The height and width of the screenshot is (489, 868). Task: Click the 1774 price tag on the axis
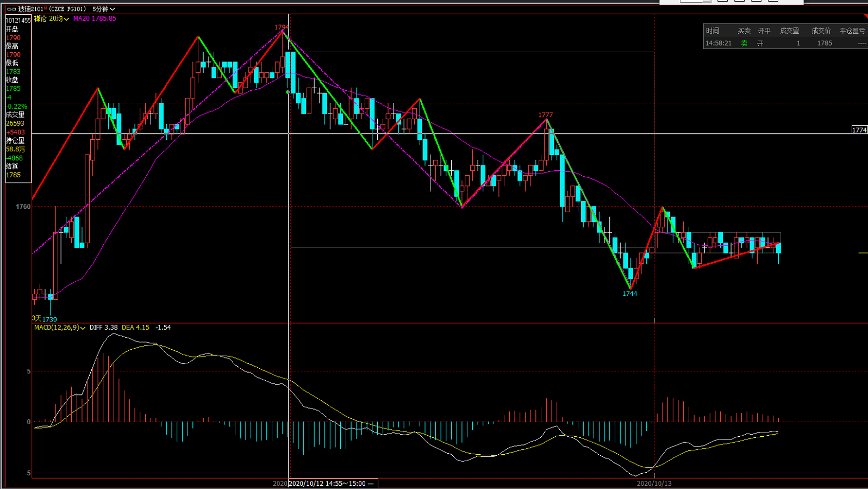[859, 130]
